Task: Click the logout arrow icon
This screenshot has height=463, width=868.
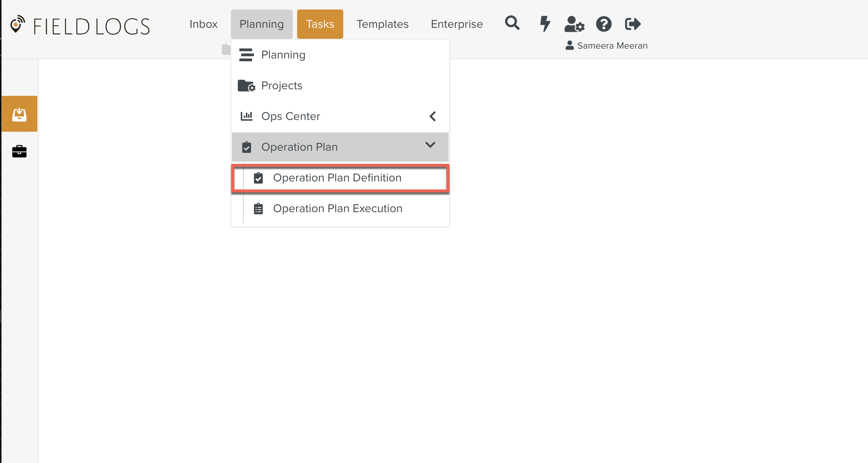Action: pyautogui.click(x=633, y=24)
